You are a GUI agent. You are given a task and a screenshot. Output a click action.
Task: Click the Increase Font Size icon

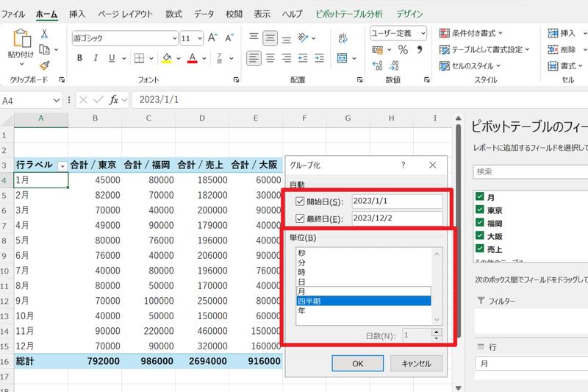coord(212,38)
